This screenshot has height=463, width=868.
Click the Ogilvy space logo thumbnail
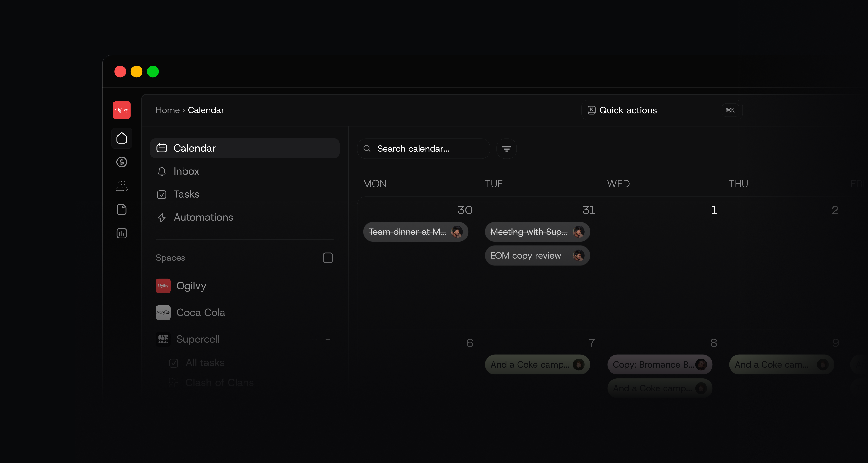163,286
